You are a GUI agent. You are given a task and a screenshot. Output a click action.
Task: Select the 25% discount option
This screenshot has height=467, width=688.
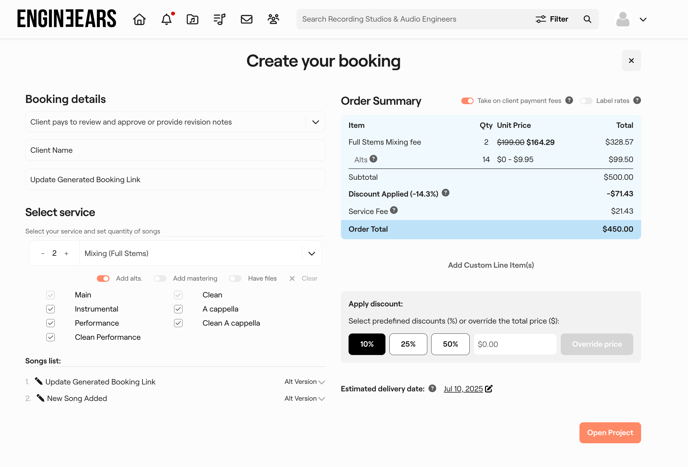coord(408,344)
